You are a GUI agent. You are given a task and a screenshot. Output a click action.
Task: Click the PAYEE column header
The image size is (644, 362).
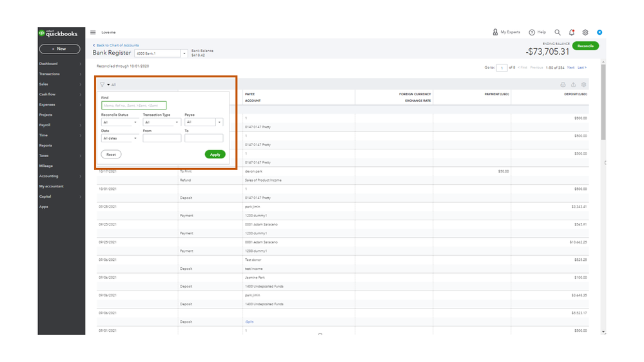tap(249, 95)
